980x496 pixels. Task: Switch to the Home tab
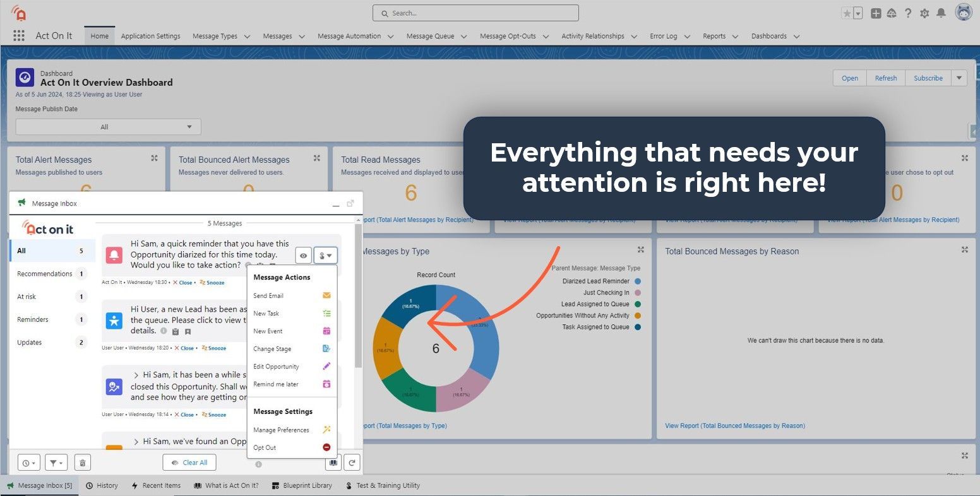tap(99, 36)
